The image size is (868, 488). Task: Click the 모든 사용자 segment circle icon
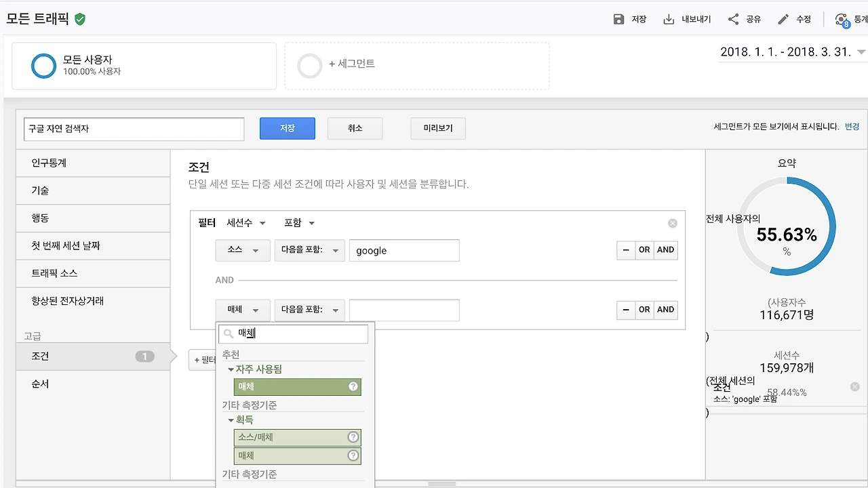coord(44,66)
